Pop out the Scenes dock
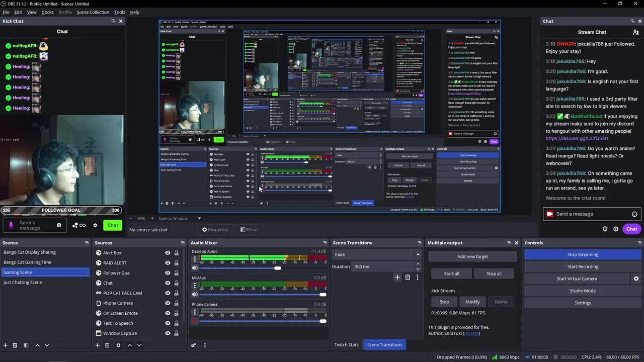 tap(87, 243)
